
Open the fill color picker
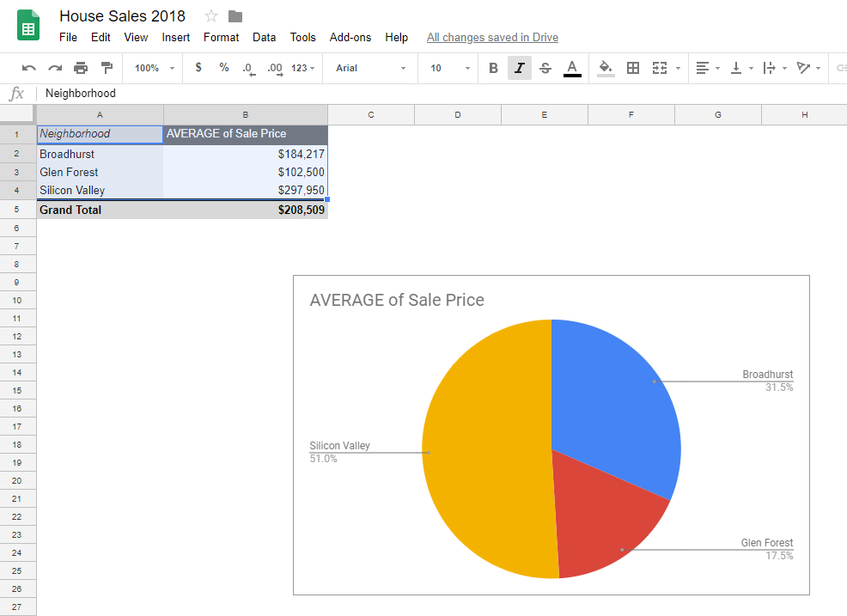coord(606,68)
